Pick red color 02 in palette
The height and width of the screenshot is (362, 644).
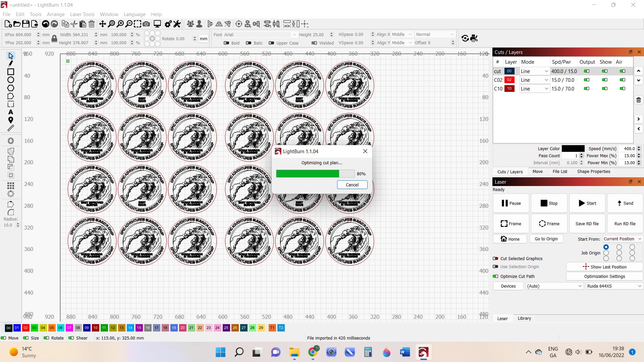pos(25,327)
